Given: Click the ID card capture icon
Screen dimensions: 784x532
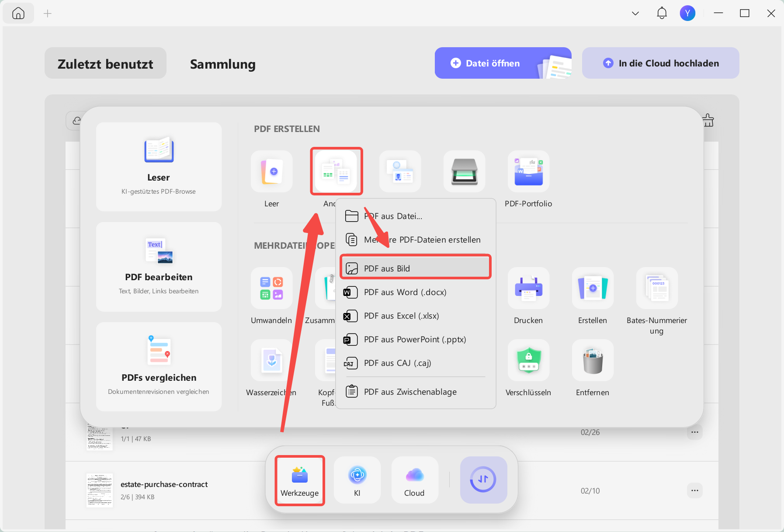Looking at the screenshot, I should 400,171.
